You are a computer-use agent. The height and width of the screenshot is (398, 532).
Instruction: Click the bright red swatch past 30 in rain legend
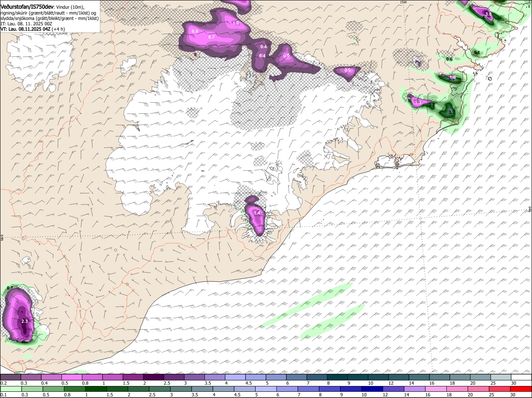click(x=521, y=389)
